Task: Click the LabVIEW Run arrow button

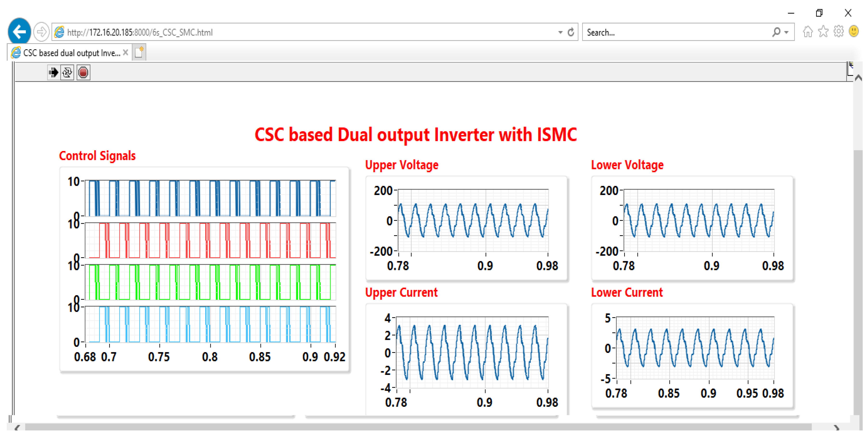Action: point(53,72)
